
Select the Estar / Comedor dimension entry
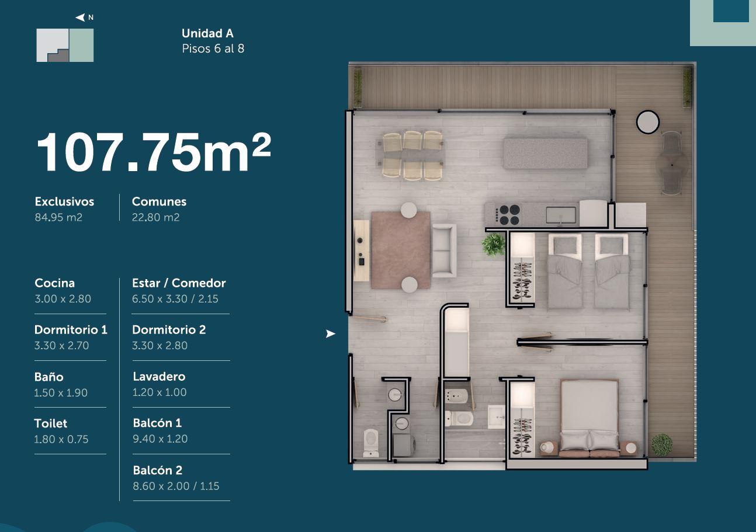[x=179, y=291]
